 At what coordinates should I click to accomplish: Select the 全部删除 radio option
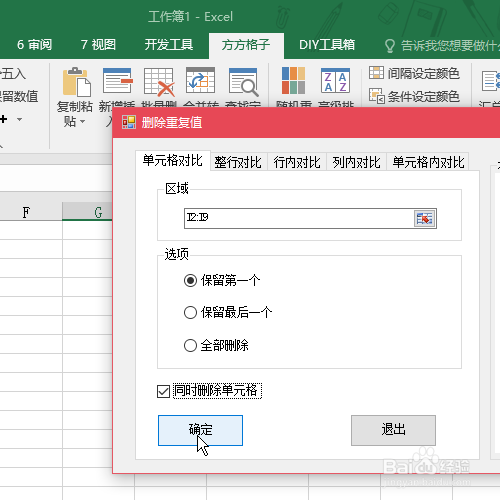pyautogui.click(x=190, y=345)
